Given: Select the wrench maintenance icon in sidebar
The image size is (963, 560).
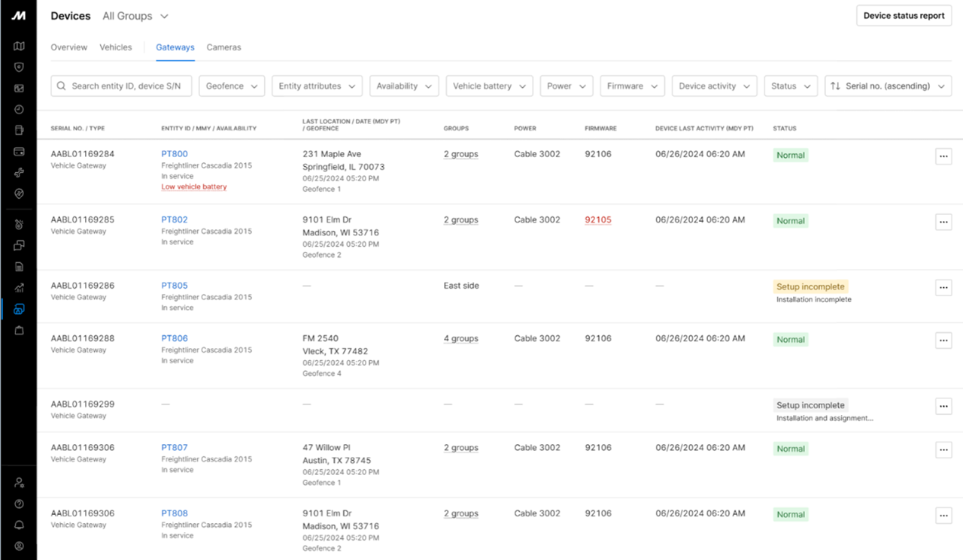Looking at the screenshot, I should (x=19, y=172).
